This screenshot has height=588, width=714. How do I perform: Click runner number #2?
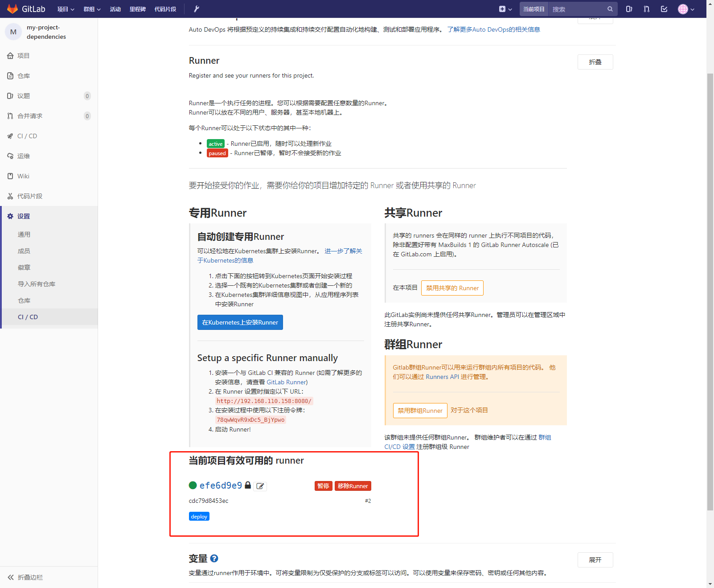(x=368, y=501)
